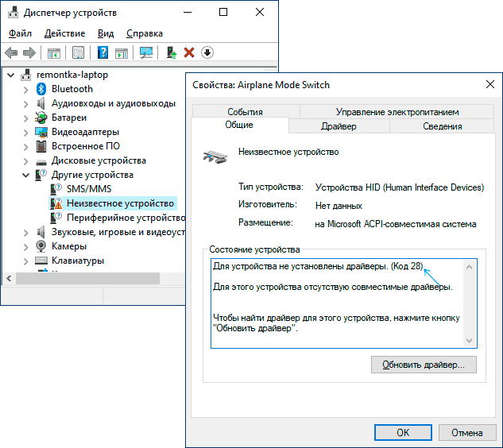This screenshot has width=503, height=448.
Task: Click device status box scroll-down arrow
Action: pos(469,341)
